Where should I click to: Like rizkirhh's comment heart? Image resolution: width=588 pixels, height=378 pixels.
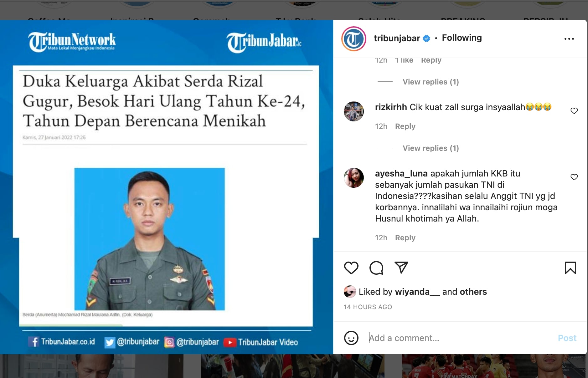[x=574, y=111]
